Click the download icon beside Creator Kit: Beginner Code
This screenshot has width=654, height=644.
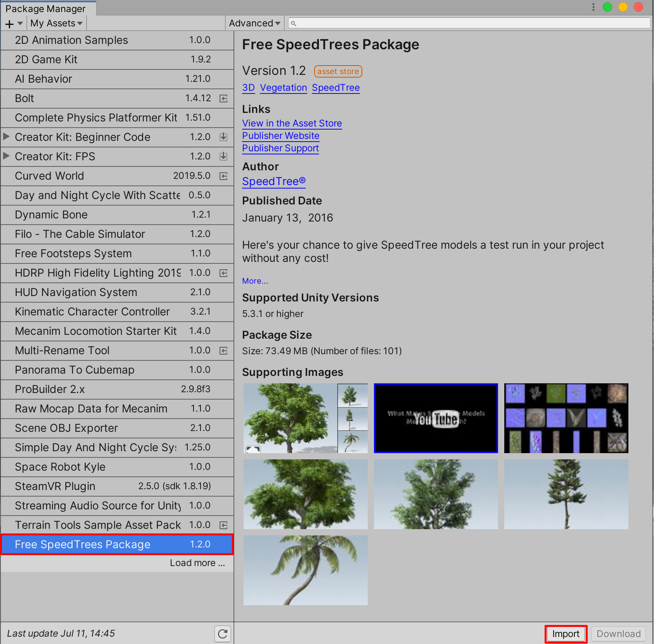click(223, 137)
